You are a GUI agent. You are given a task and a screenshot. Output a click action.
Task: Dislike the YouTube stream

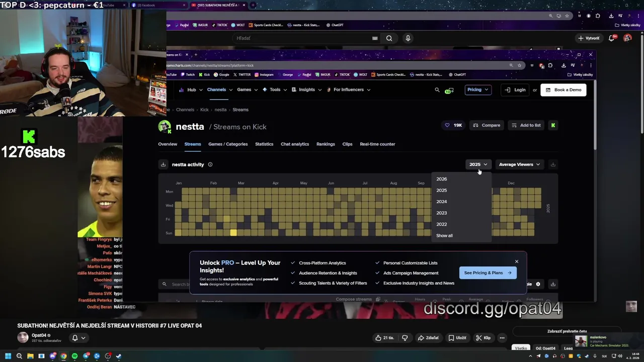tap(405, 338)
